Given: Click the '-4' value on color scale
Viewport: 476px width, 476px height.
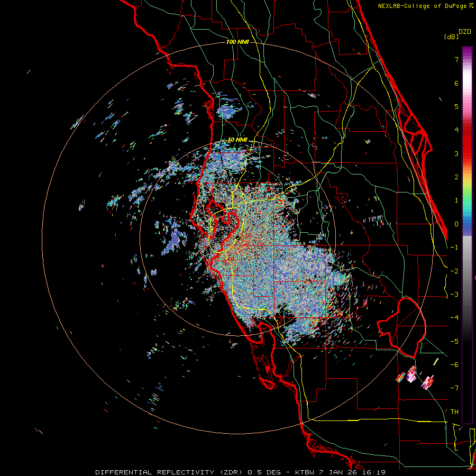Looking at the screenshot, I should tap(454, 318).
